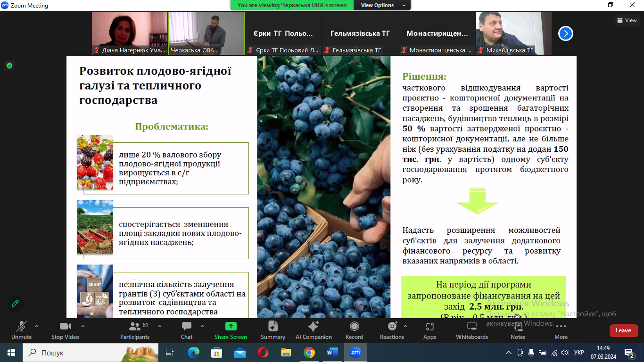Click the berries image in slide
644x362 pixels.
point(95,162)
